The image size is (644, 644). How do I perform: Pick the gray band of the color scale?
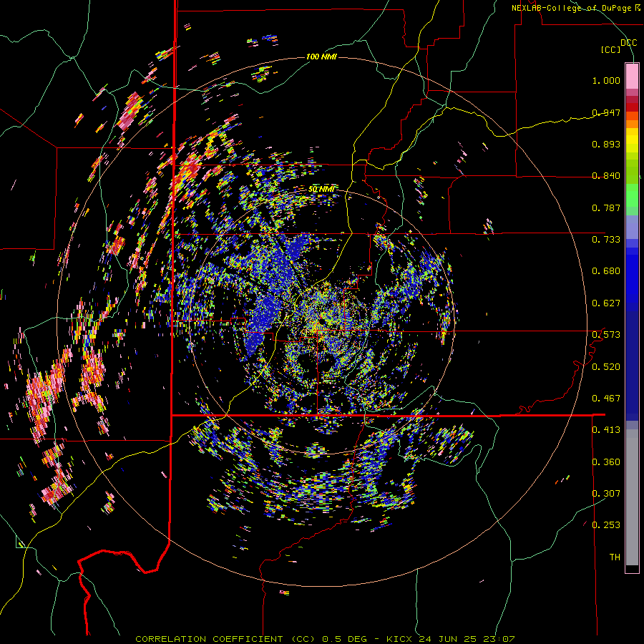[x=632, y=497]
